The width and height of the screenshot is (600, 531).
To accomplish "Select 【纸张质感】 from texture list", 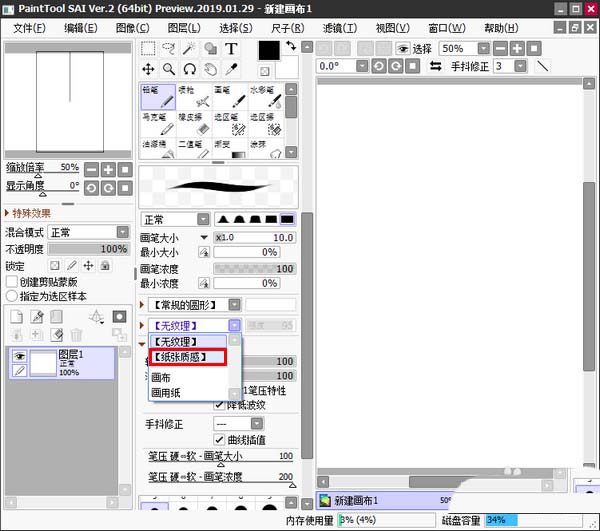I will click(x=188, y=357).
